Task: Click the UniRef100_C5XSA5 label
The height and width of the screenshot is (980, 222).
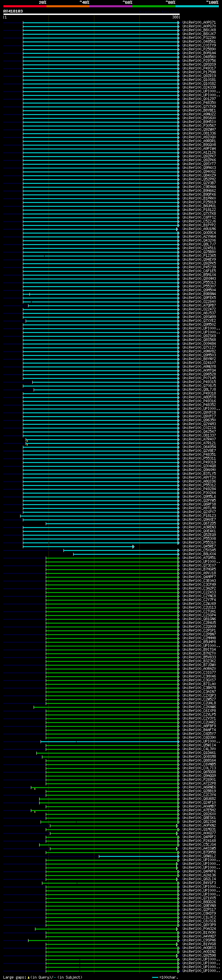Action: [199, 550]
